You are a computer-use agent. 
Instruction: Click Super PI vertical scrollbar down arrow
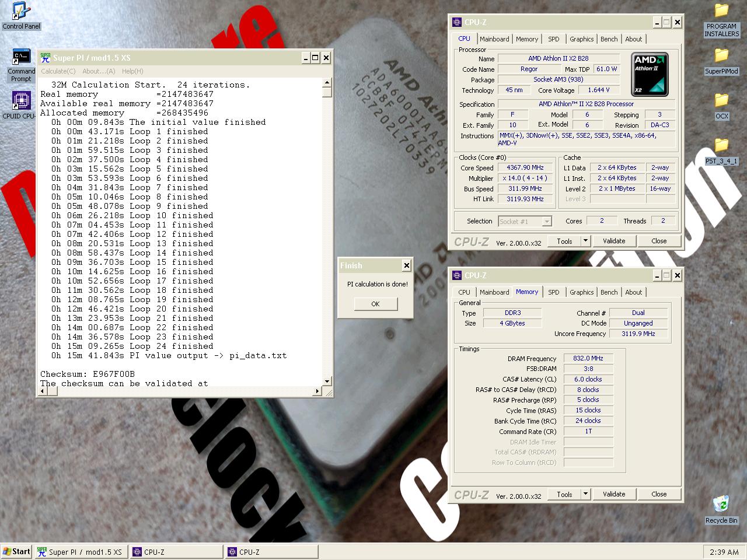coord(327,381)
